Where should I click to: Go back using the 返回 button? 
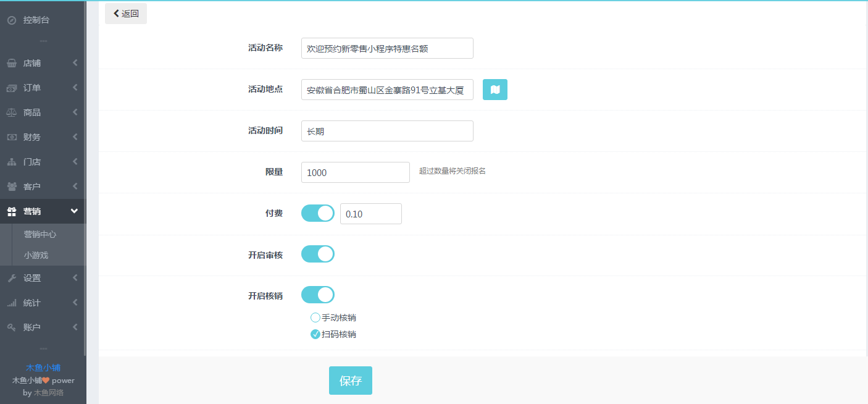click(x=126, y=14)
